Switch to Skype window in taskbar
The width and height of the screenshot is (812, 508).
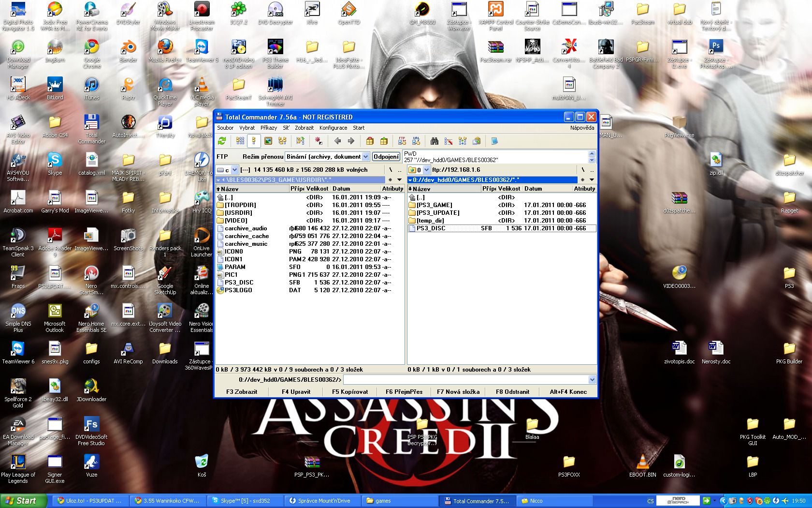(x=245, y=501)
